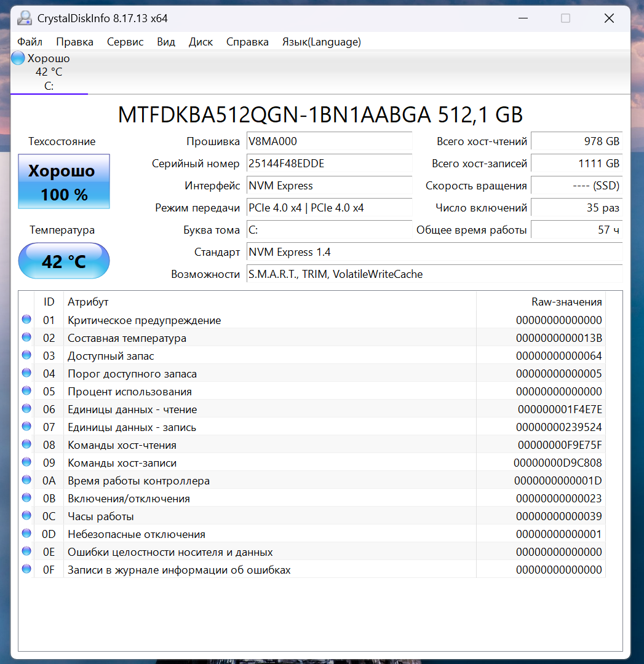
Task: Select row Команды хост-записи
Action: coord(312,463)
